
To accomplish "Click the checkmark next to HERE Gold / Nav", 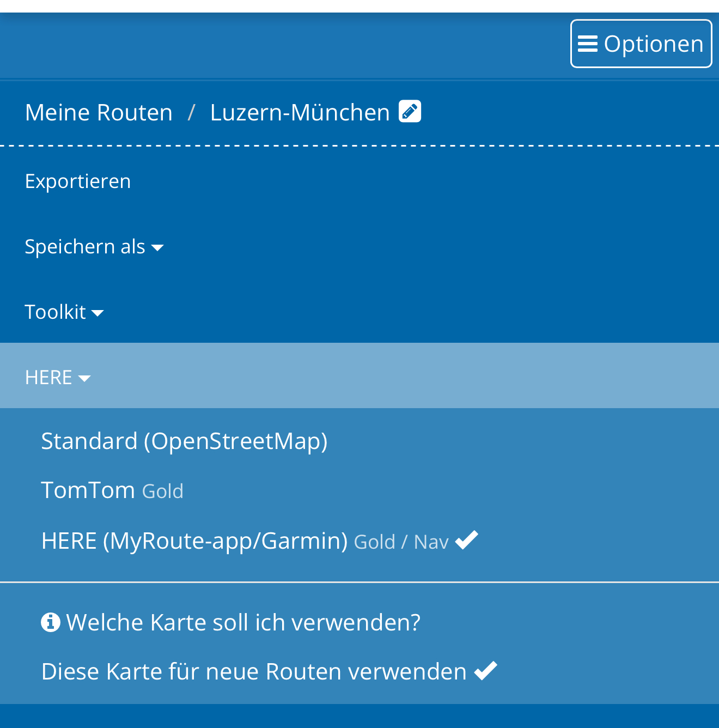I will (x=467, y=540).
